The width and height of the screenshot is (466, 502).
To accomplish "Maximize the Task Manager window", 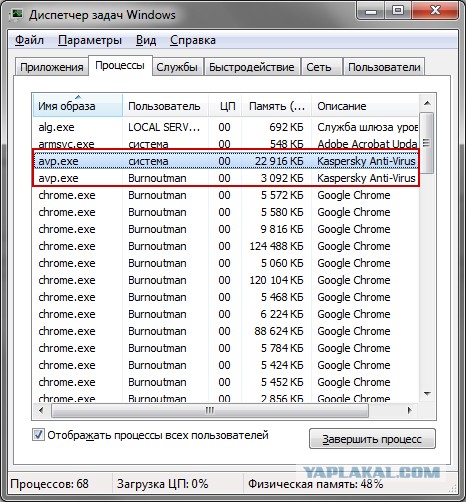I will [398, 11].
